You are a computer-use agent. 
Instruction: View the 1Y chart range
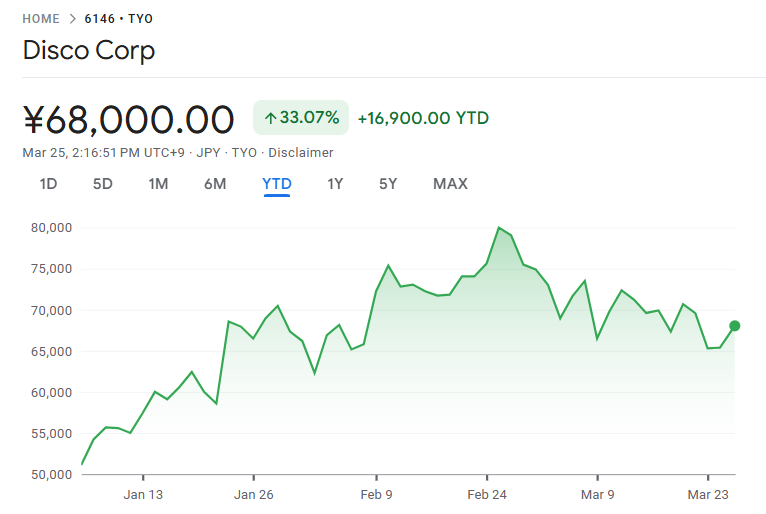335,184
